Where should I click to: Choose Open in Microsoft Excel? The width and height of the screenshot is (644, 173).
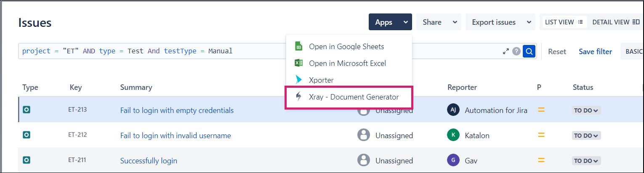tap(347, 63)
